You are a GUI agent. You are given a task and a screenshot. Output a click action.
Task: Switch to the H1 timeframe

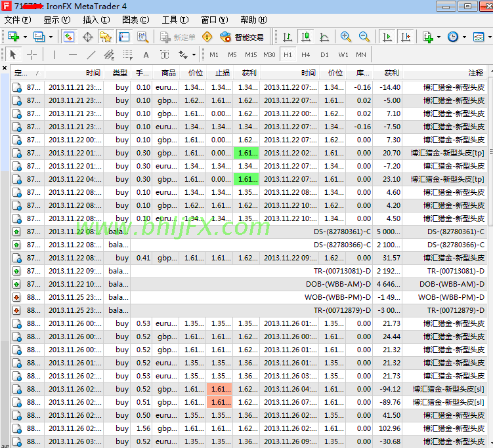[x=288, y=55]
